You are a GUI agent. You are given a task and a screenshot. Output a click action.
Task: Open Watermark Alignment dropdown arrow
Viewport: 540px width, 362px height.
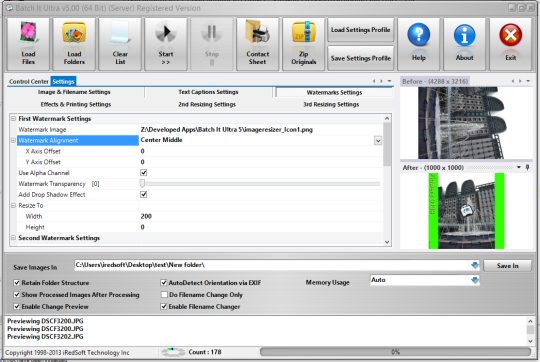(378, 141)
